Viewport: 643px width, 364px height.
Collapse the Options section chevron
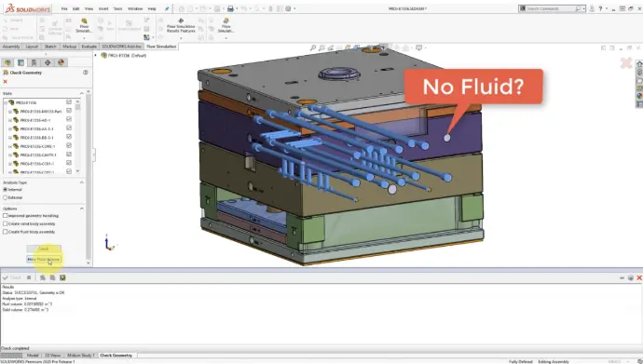(x=82, y=209)
